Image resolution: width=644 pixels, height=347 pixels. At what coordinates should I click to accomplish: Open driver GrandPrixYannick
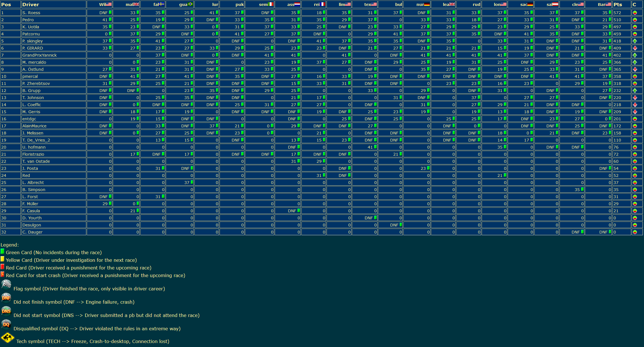[39, 55]
